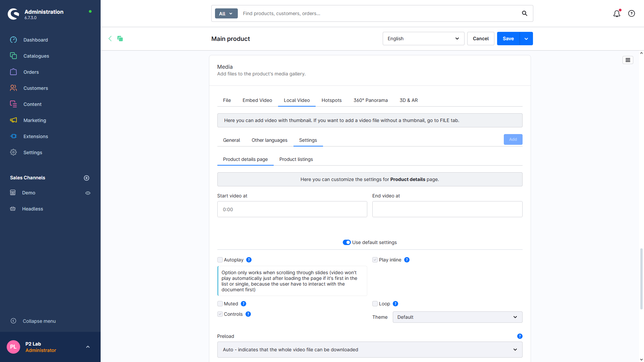Open the 3D & AR tab
The height and width of the screenshot is (362, 644).
click(409, 100)
